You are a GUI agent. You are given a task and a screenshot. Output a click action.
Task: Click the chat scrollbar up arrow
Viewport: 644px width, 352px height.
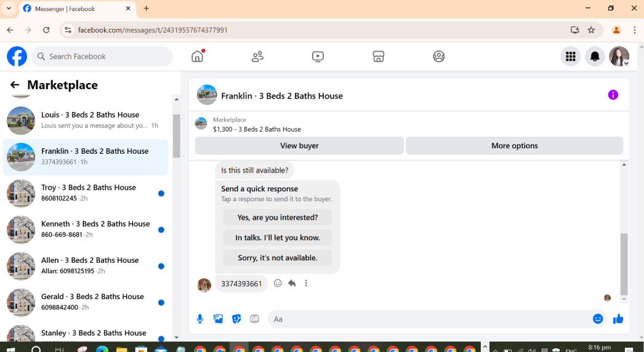(x=624, y=165)
